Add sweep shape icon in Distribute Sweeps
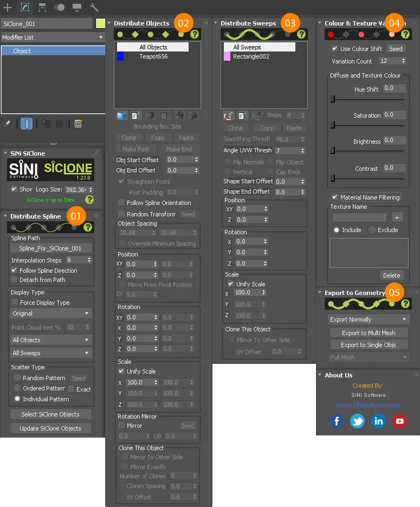The height and width of the screenshot is (507, 420). tap(228, 115)
